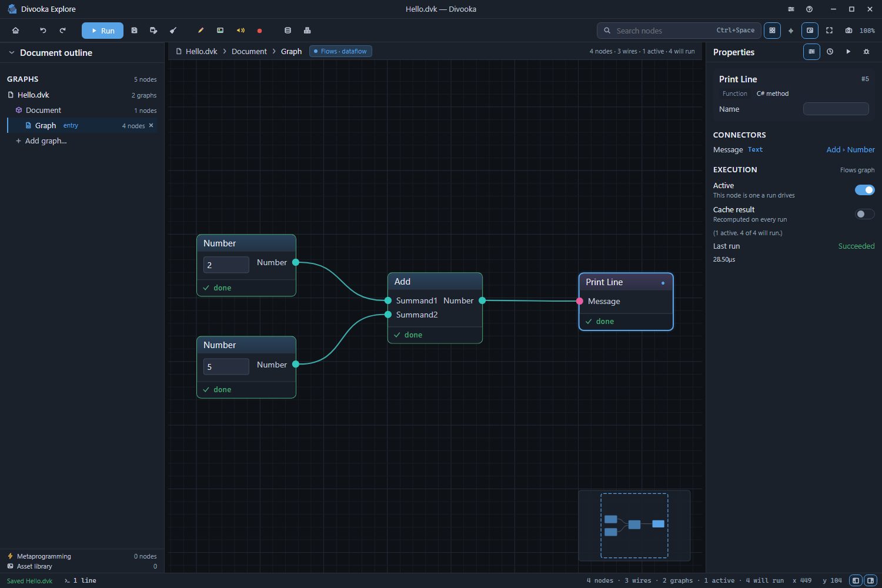Open help with the question mark icon
The width and height of the screenshot is (882, 588).
[x=810, y=9]
